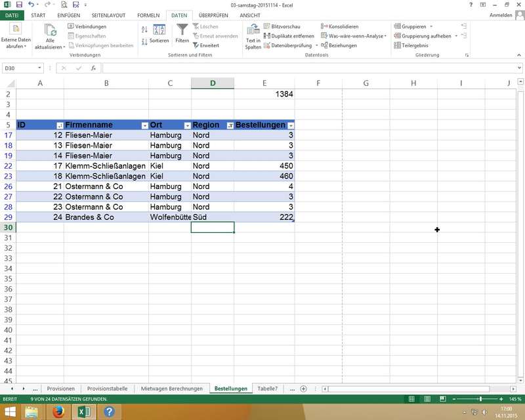Open Firefox from taskbar
The width and height of the screenshot is (525, 420).
coord(58,411)
